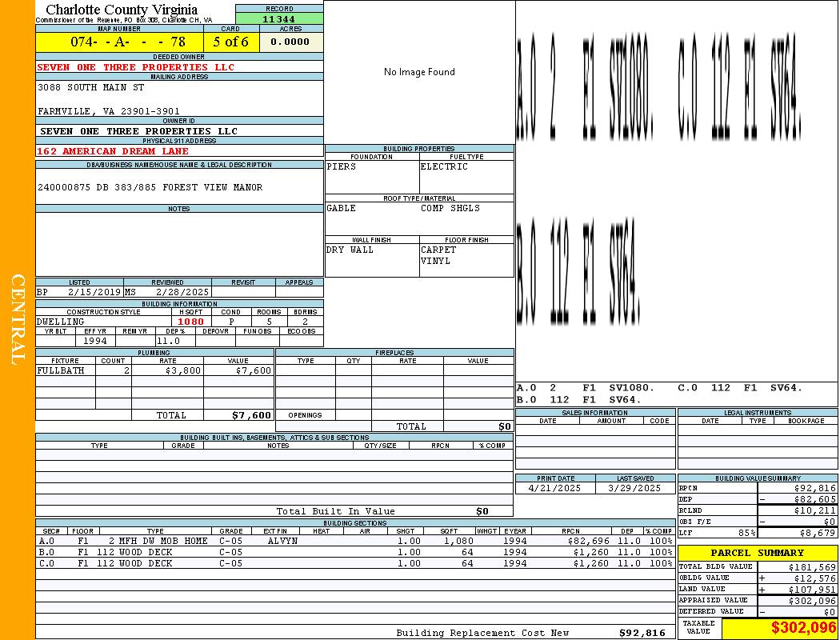Click LCF percentage 85%

(746, 534)
